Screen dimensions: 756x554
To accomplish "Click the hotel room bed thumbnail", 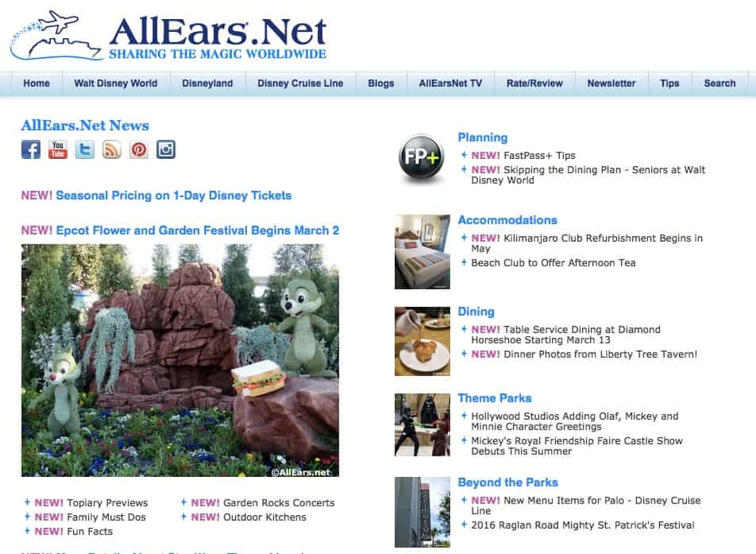I will (x=422, y=252).
